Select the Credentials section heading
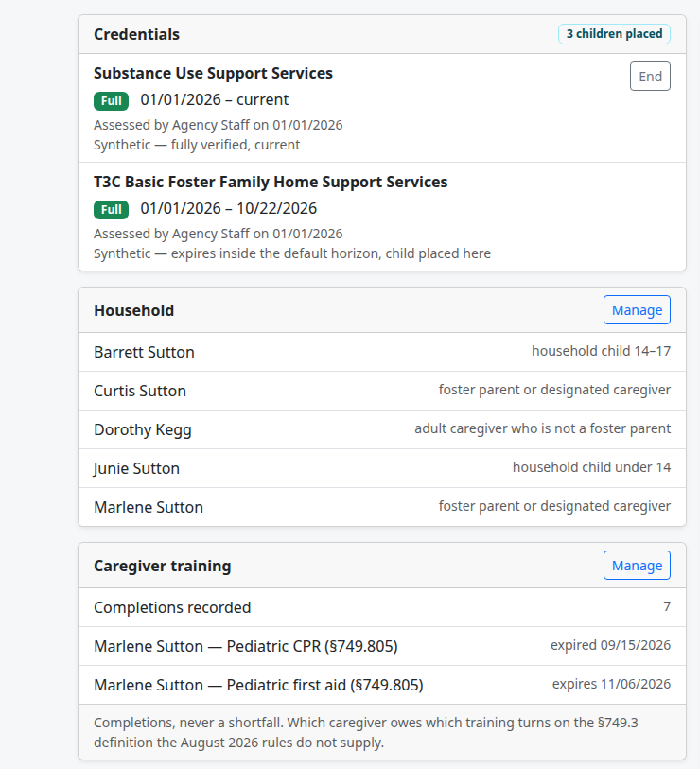This screenshot has width=700, height=769. [136, 34]
